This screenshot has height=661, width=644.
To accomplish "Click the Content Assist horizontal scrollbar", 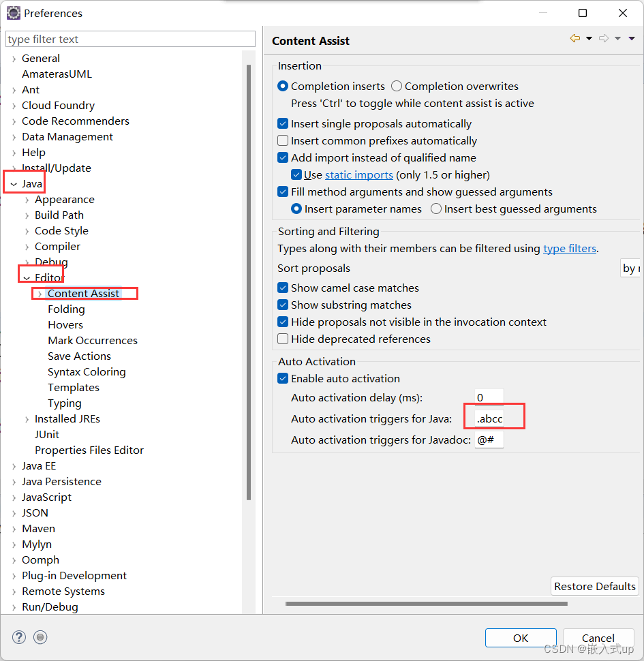I will [426, 604].
